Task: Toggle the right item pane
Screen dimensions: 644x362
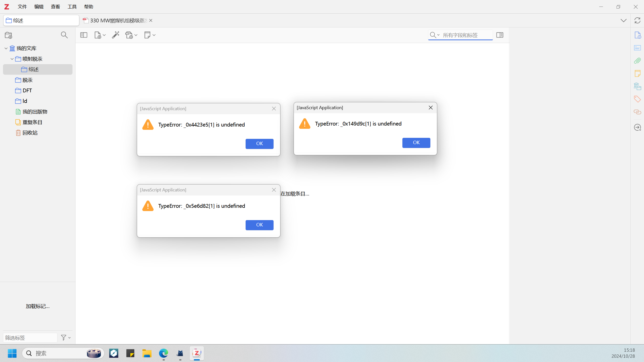Action: [500, 35]
